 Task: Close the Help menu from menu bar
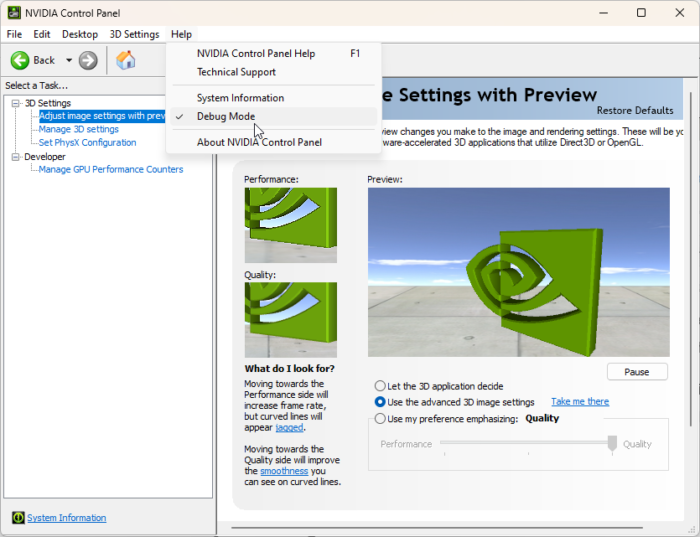coord(181,34)
